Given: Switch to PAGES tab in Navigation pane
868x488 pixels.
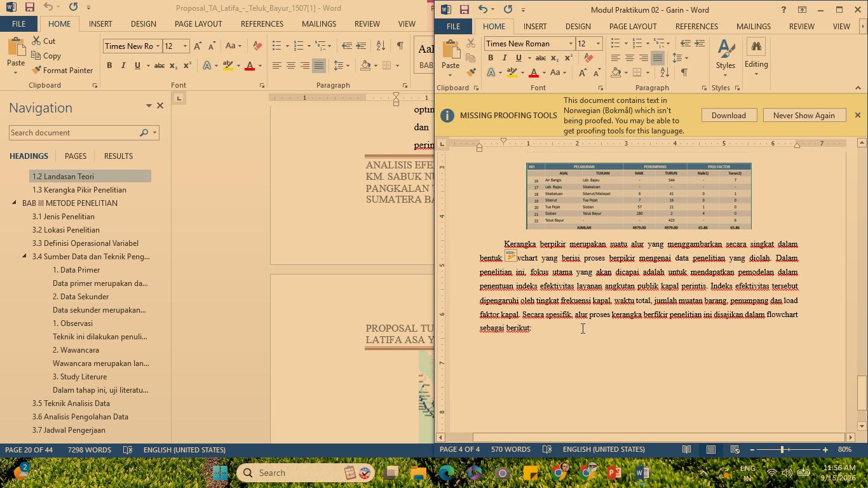Looking at the screenshot, I should pos(76,156).
